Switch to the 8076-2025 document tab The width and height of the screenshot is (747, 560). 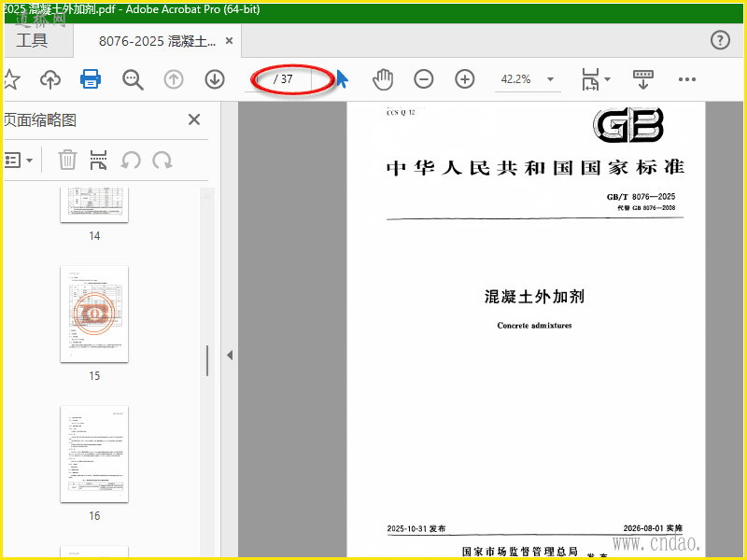point(157,41)
